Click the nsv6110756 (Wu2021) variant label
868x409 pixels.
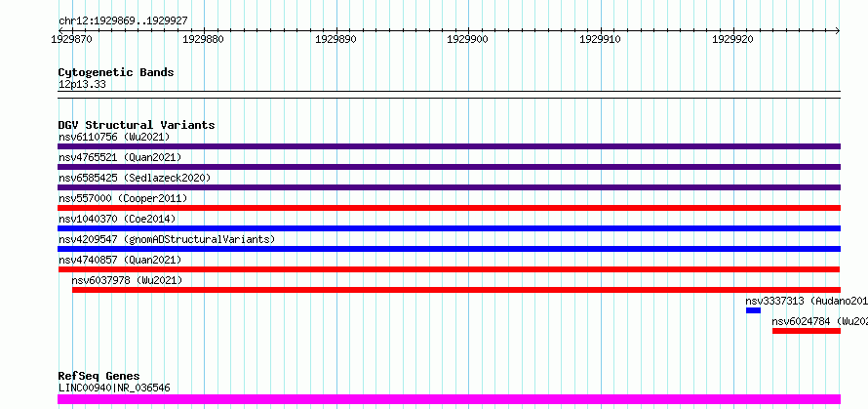114,137
